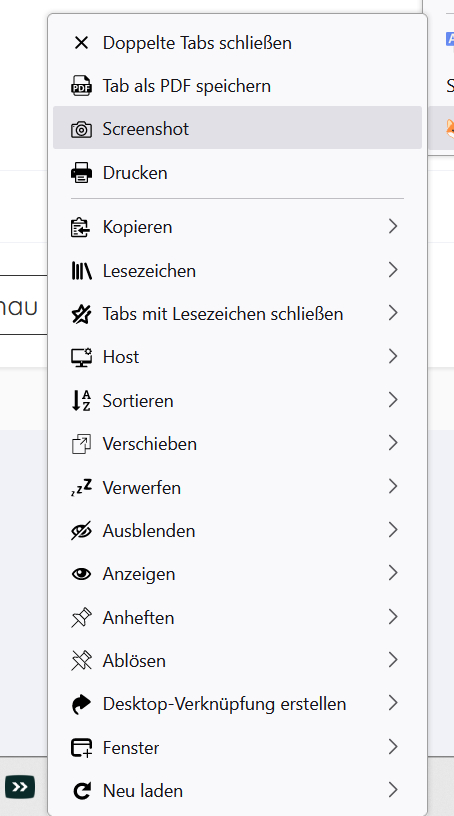The height and width of the screenshot is (816, 454).
Task: Click the zzz sleep icon beside Verwerfen
Action: 81,487
